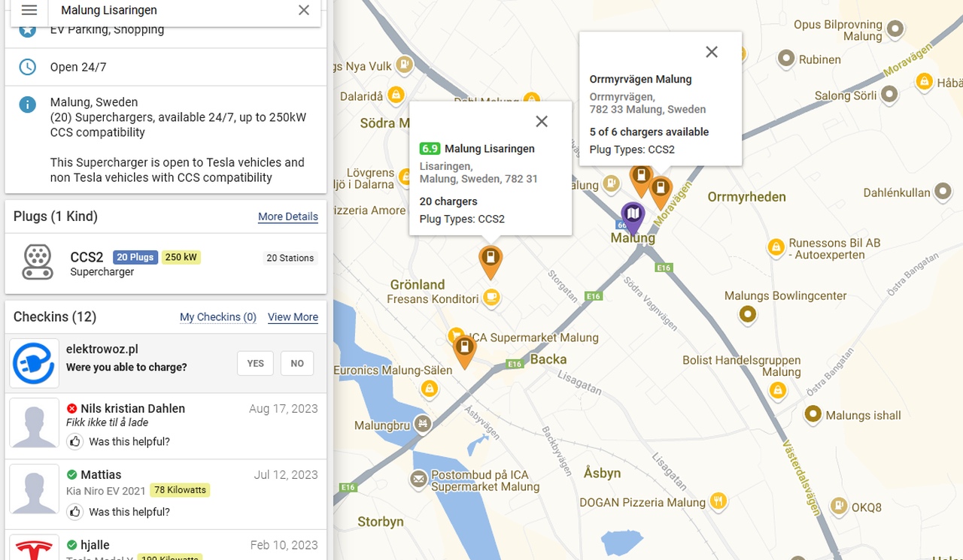
Task: Click Malung Lisaringen popup title
Action: [x=490, y=149]
